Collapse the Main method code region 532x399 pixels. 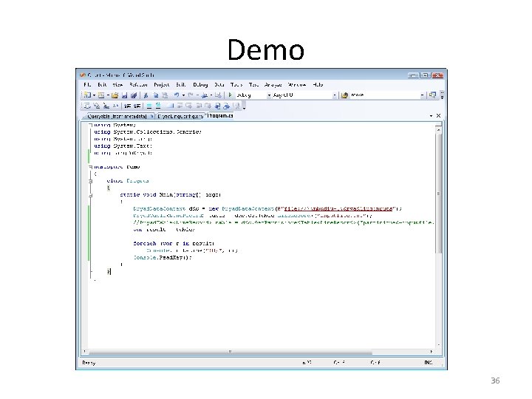91,195
